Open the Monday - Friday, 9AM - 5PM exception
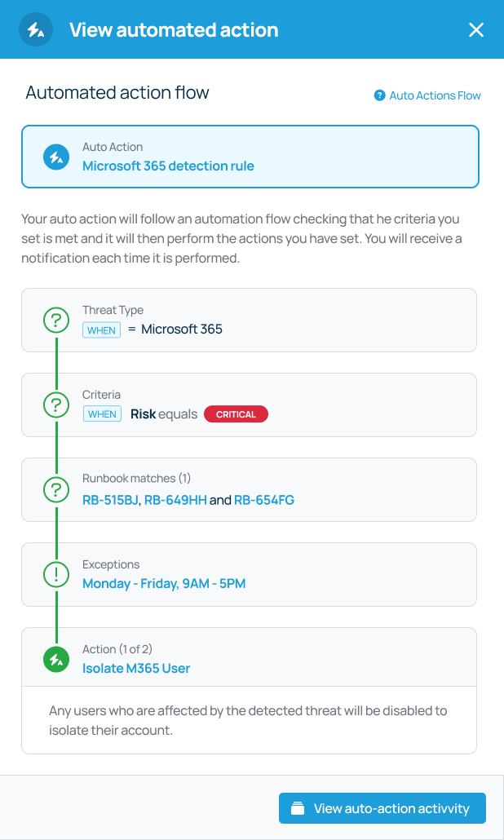Image resolution: width=504 pixels, height=840 pixels. [164, 584]
